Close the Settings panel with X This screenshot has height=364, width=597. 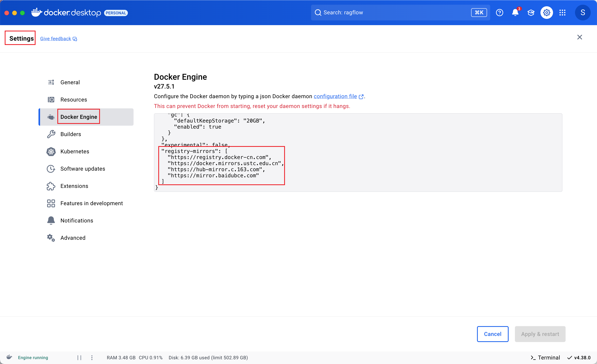click(x=580, y=37)
